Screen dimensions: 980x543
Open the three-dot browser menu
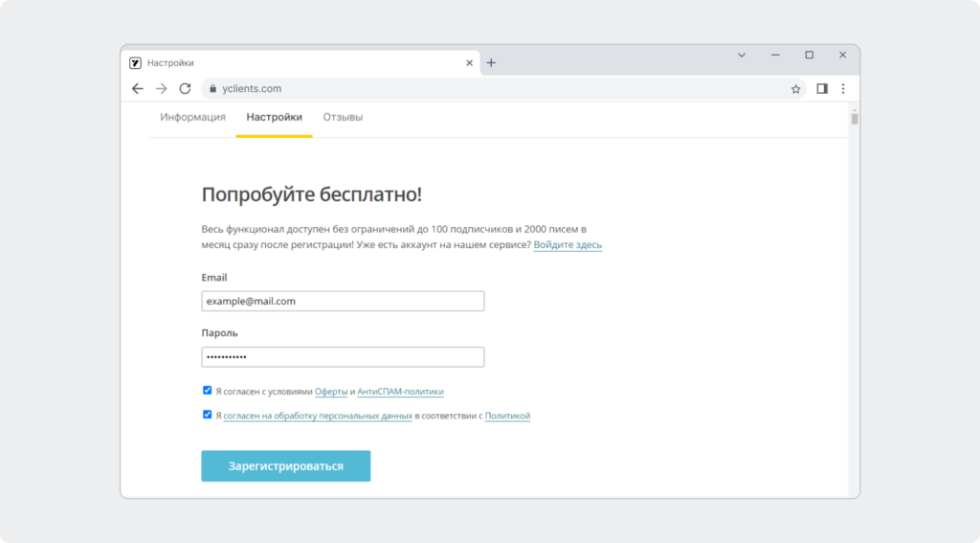[x=843, y=89]
